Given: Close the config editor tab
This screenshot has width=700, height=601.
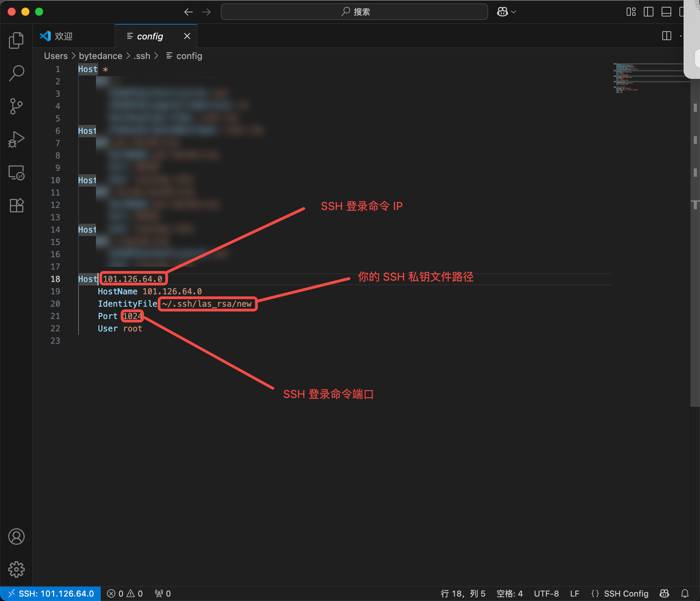Looking at the screenshot, I should pos(187,36).
